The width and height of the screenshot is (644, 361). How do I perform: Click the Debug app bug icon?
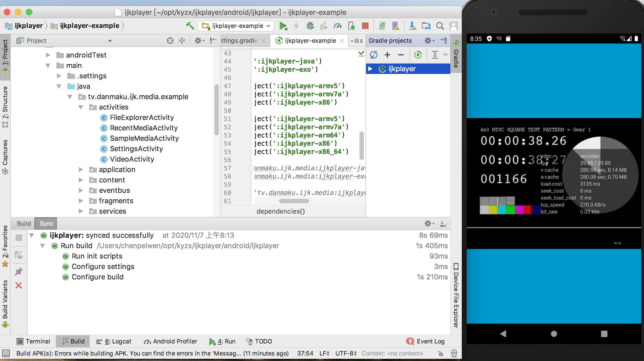tap(310, 26)
